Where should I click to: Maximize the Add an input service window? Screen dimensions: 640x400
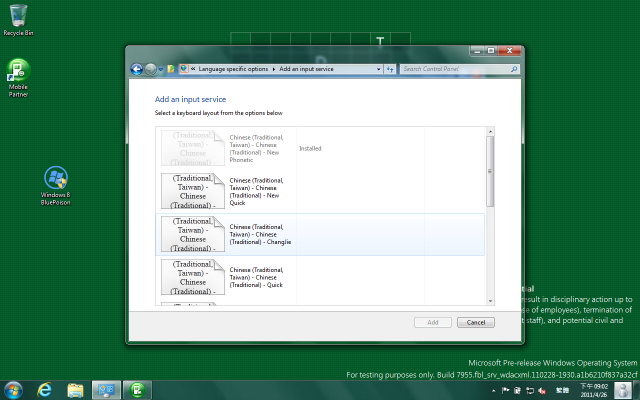pyautogui.click(x=491, y=51)
